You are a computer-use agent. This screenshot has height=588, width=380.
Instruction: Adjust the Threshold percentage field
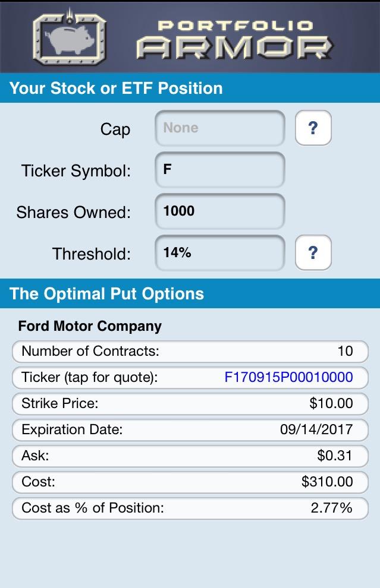point(220,253)
